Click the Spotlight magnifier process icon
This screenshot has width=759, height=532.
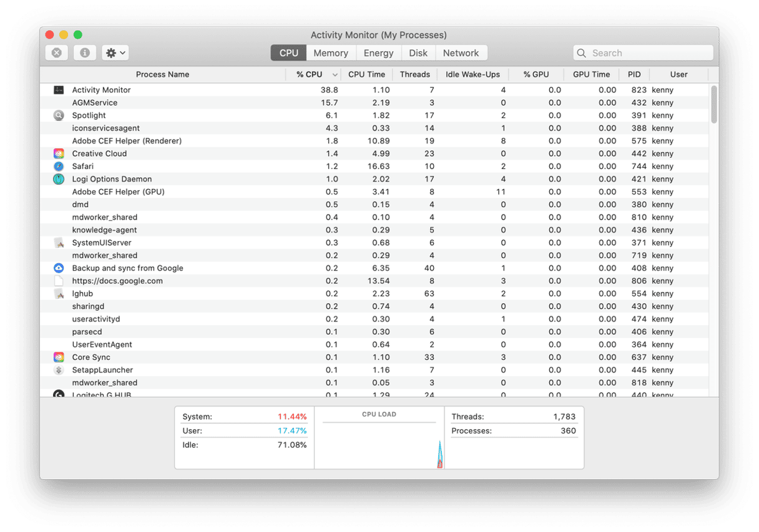coord(59,115)
